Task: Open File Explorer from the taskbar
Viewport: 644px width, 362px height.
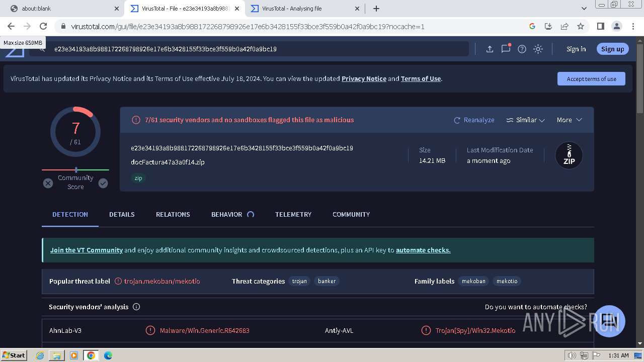Action: (57, 355)
